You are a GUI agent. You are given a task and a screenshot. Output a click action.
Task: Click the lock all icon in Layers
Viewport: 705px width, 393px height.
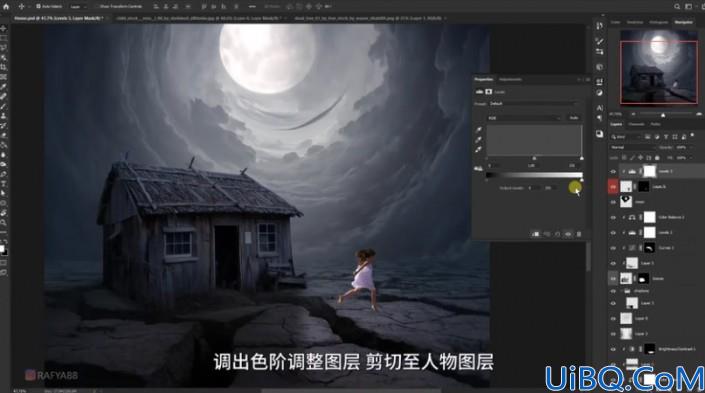[657, 158]
